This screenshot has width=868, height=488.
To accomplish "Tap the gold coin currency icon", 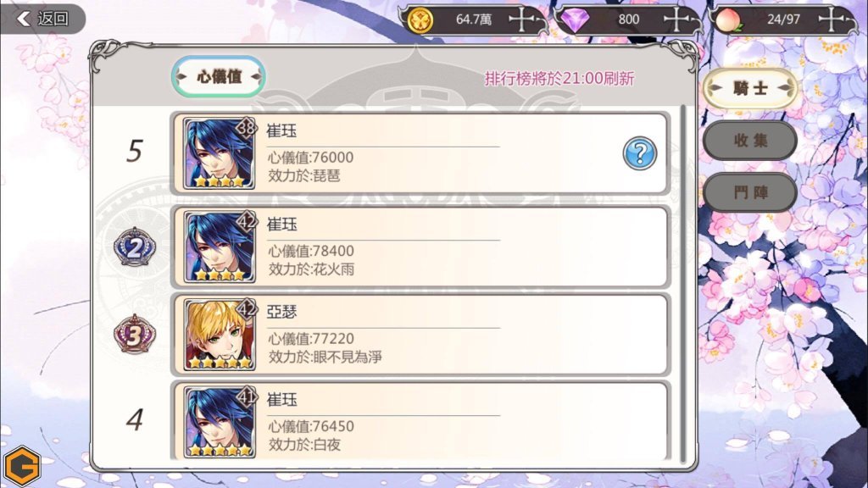I will (420, 21).
